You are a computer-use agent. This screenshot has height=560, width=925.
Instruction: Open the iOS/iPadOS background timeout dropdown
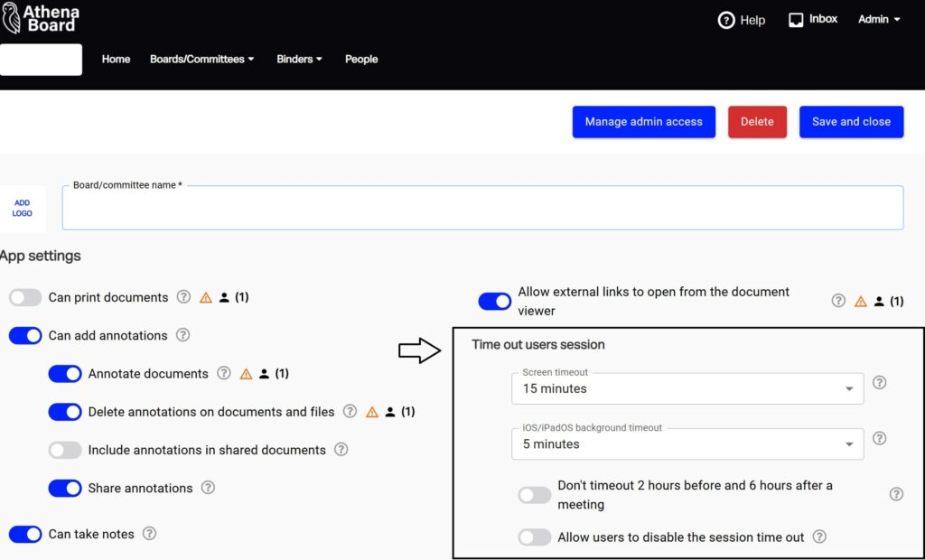pyautogui.click(x=687, y=443)
